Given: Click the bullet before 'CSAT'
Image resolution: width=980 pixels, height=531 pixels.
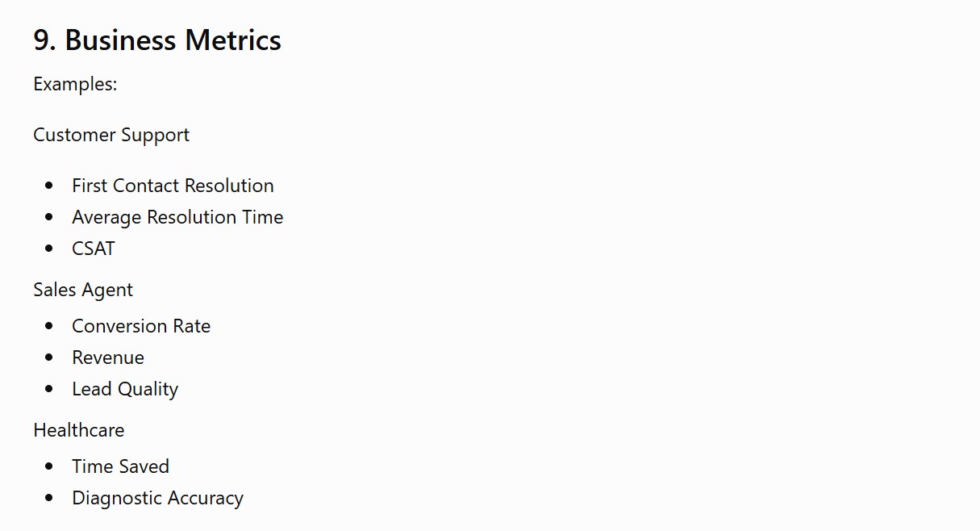Looking at the screenshot, I should [50, 249].
